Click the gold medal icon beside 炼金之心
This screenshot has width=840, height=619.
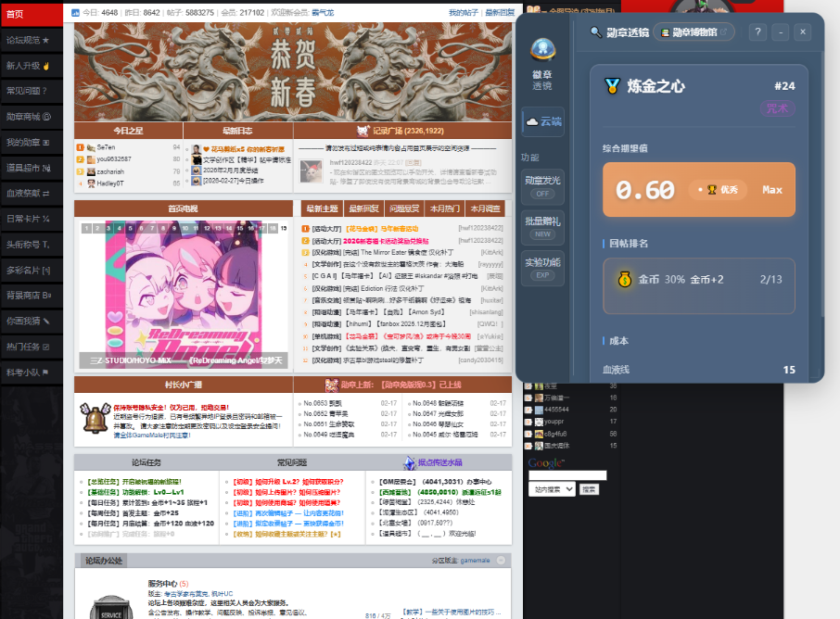[612, 86]
